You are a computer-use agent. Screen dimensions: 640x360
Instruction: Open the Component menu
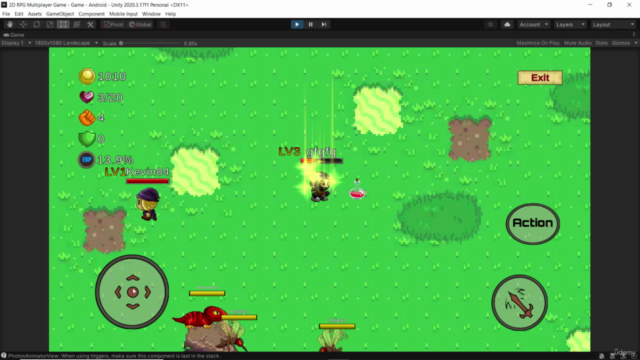91,14
